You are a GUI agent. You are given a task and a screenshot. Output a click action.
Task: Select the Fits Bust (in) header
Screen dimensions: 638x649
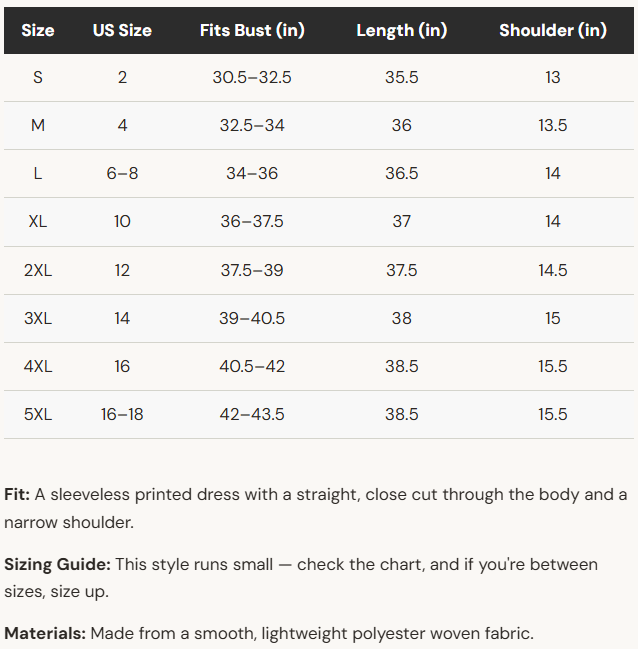252,30
